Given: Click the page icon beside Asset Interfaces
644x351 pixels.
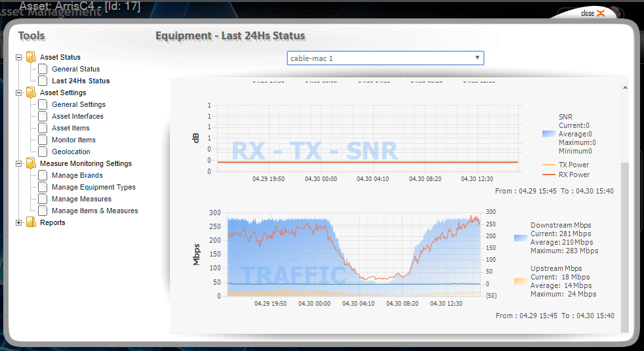Looking at the screenshot, I should point(43,116).
